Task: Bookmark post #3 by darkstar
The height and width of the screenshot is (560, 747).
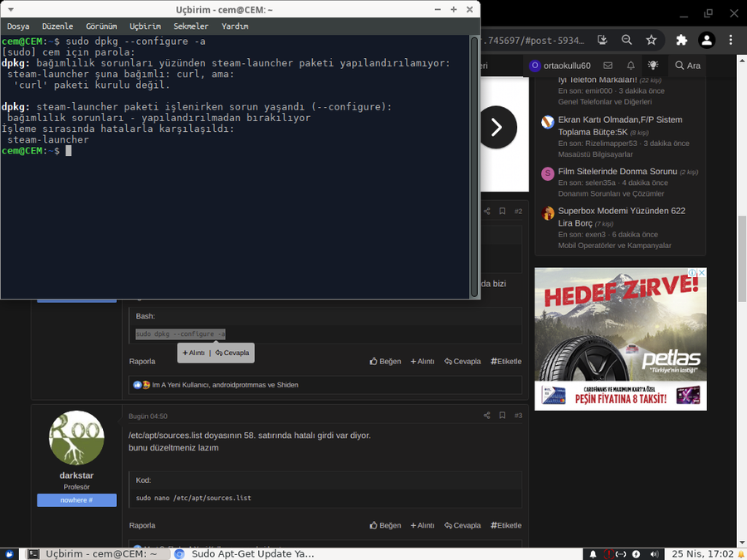Action: (502, 416)
